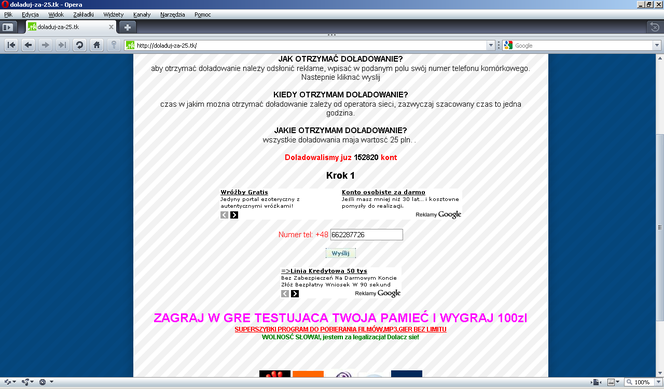Image resolution: width=664 pixels, height=389 pixels.
Task: Click the Google search engine icon
Action: pos(509,45)
